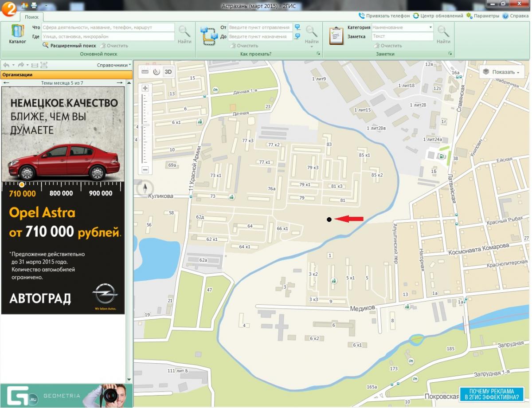
Task: Open Параметры settings
Action: 483,16
